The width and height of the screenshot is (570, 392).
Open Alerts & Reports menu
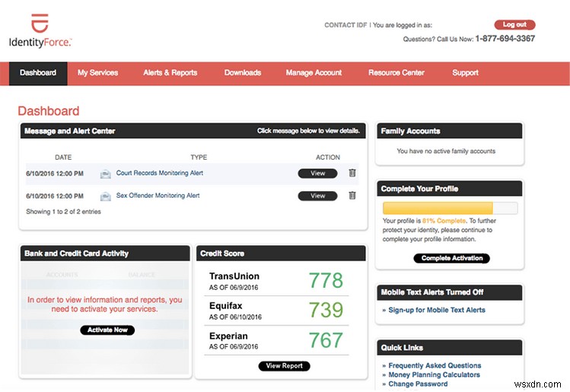click(x=170, y=73)
